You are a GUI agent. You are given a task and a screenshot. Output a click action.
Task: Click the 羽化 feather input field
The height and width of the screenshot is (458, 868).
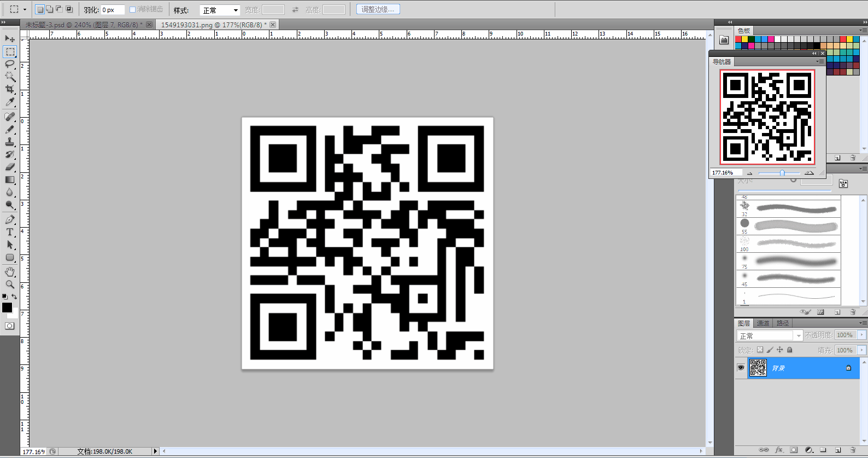[113, 10]
